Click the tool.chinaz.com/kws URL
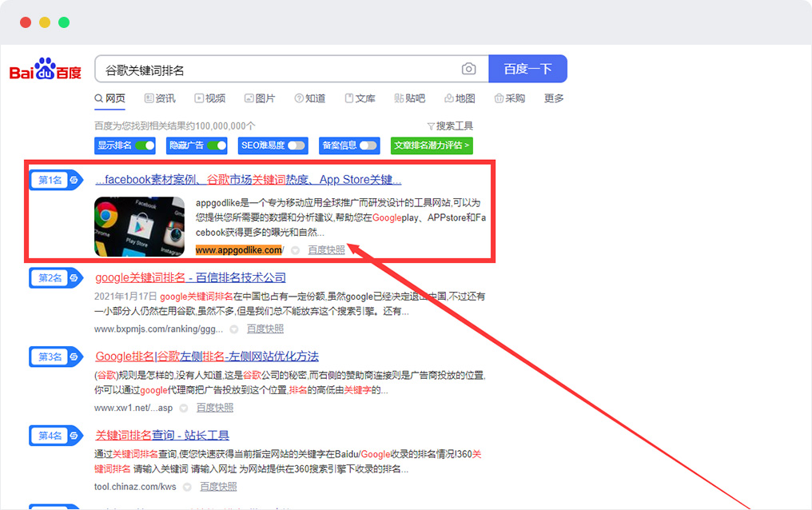Image resolution: width=812 pixels, height=510 pixels. [135, 487]
